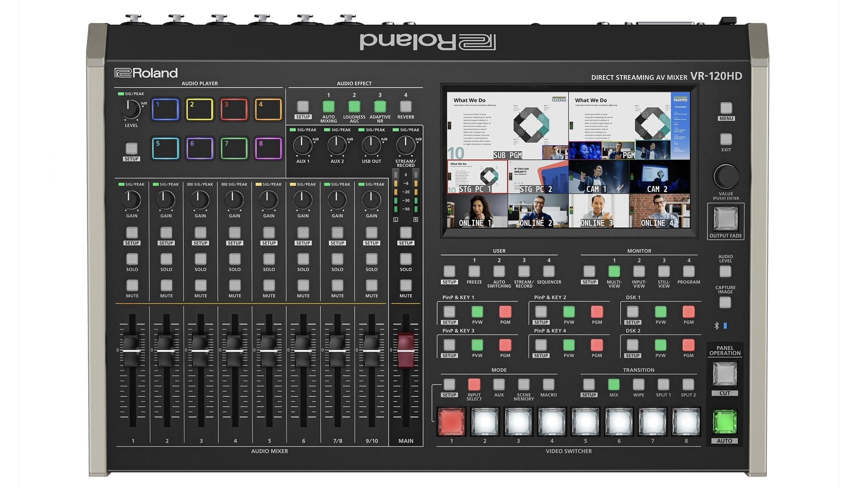
Task: Choose the WIPE transition button
Action: 638,384
